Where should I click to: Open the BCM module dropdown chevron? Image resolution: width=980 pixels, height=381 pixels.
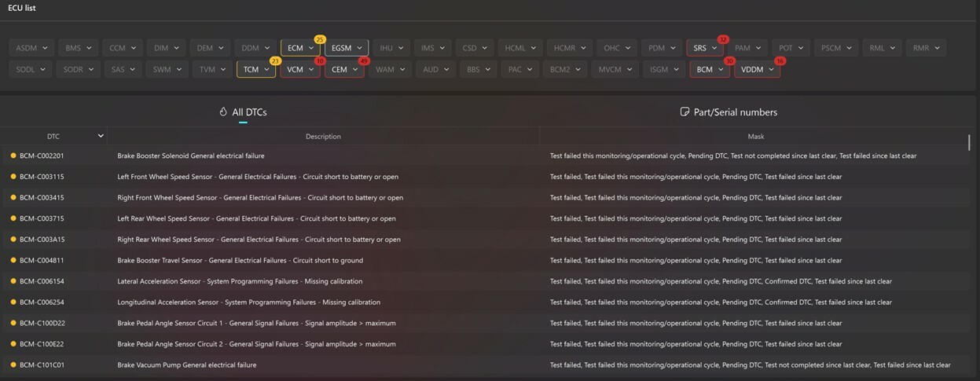tap(721, 69)
